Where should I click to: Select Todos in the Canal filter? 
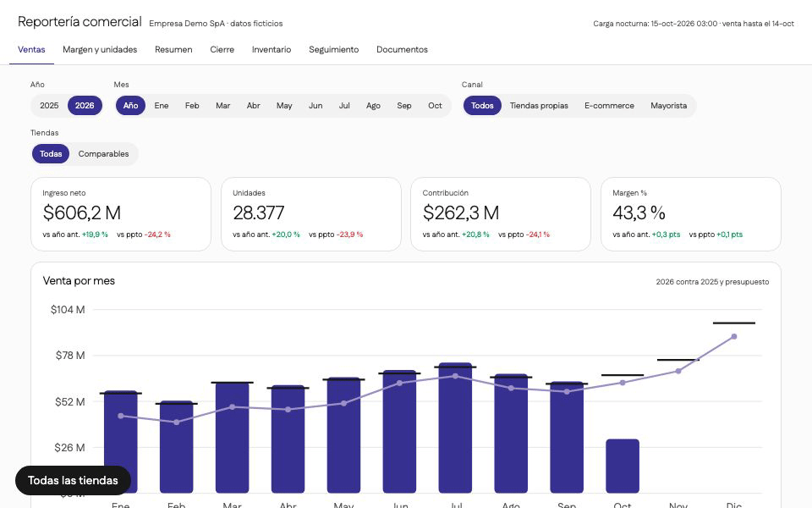[x=482, y=106]
